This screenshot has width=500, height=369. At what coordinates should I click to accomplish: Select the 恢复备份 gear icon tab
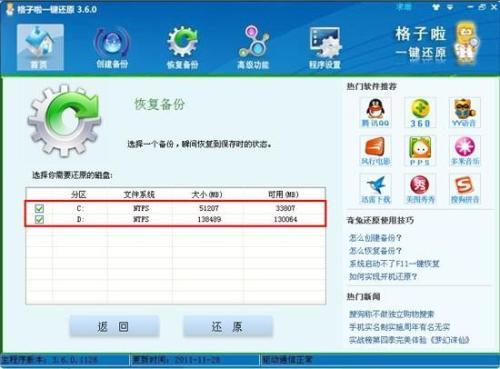point(182,47)
